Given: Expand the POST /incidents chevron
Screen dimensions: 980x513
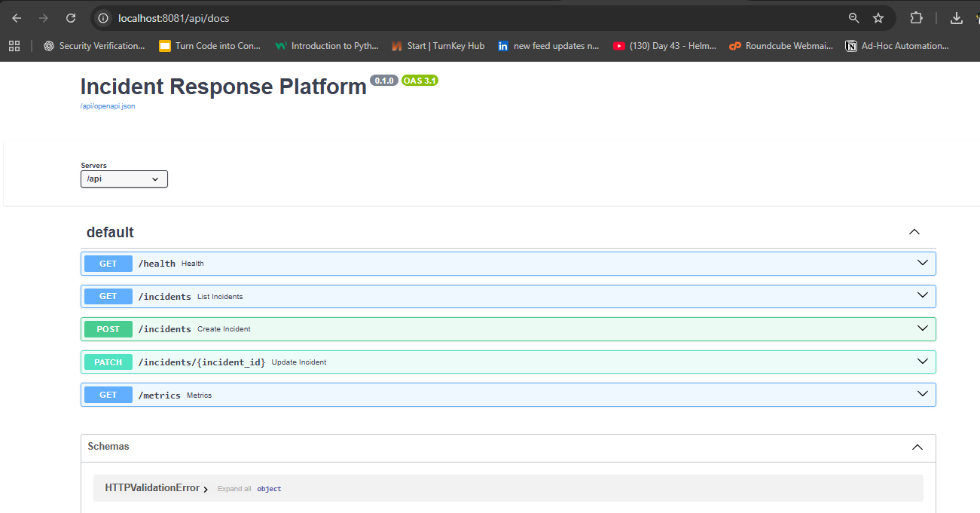Looking at the screenshot, I should [923, 328].
